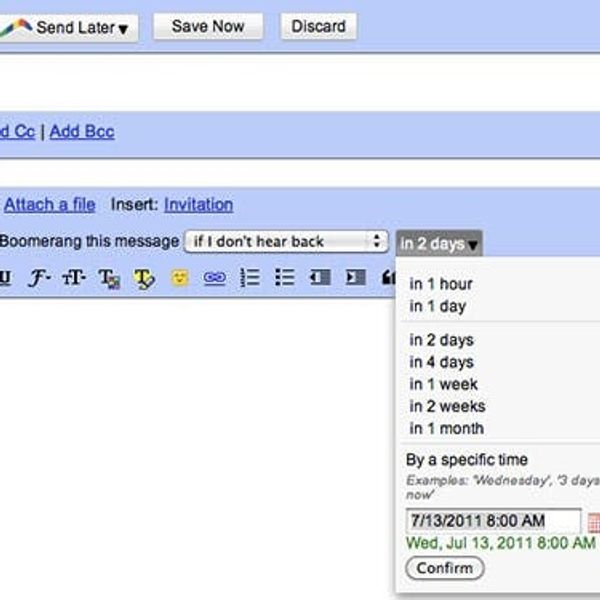
Task: Expand the 'if I don't hear back' selector
Action: coord(286,242)
